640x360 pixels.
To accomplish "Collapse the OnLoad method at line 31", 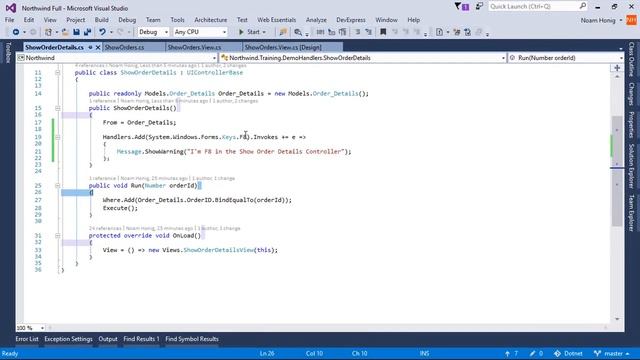I will coord(58,236).
